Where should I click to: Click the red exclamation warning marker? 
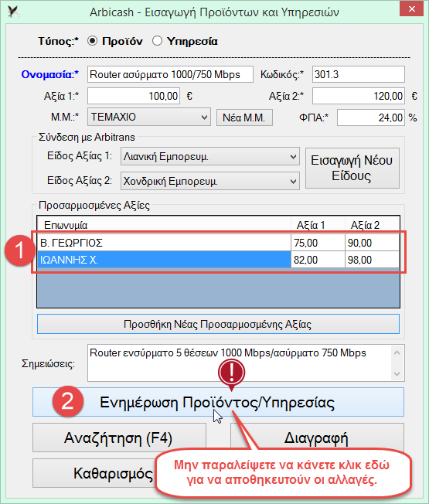coord(231,373)
